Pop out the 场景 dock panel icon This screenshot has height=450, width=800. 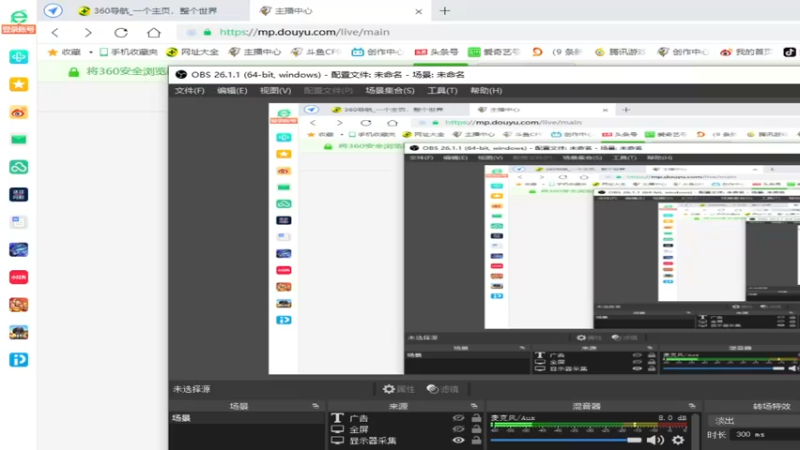click(x=315, y=406)
